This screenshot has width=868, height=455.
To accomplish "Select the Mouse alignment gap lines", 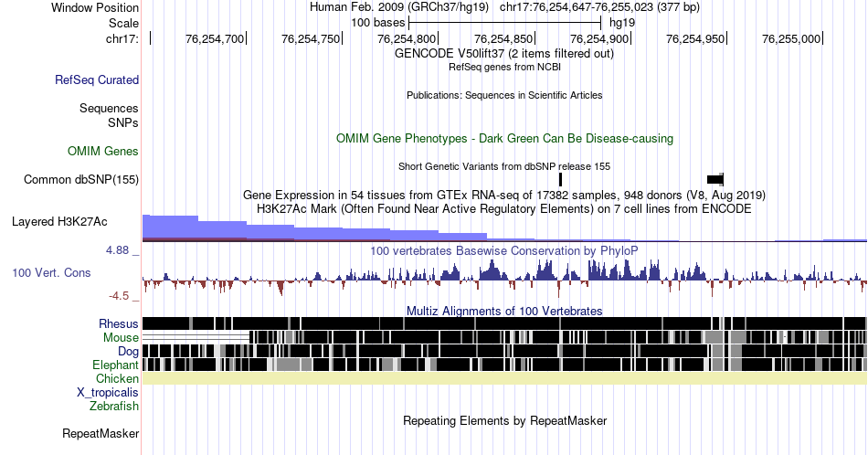I will 196,337.
